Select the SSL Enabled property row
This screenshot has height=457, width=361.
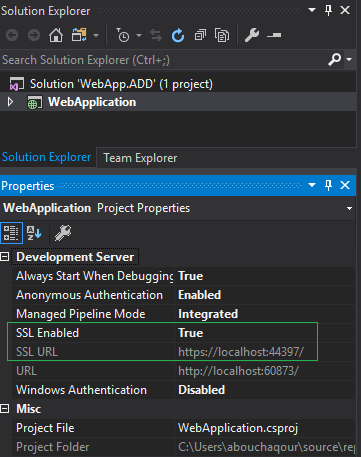click(x=162, y=333)
